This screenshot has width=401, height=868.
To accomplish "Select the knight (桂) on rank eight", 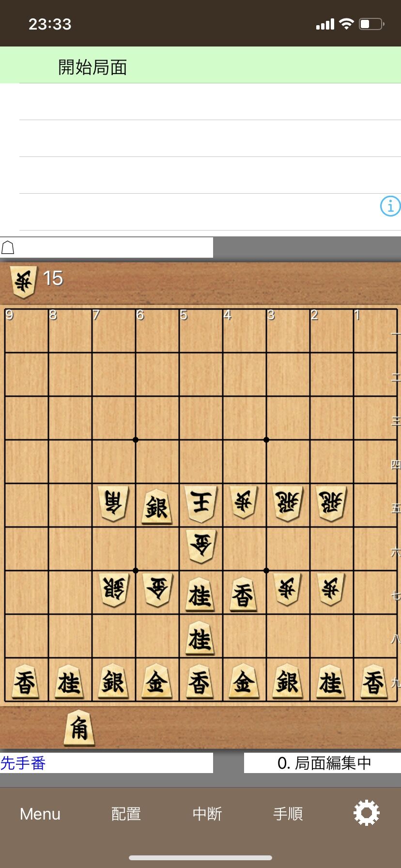I will click(200, 638).
